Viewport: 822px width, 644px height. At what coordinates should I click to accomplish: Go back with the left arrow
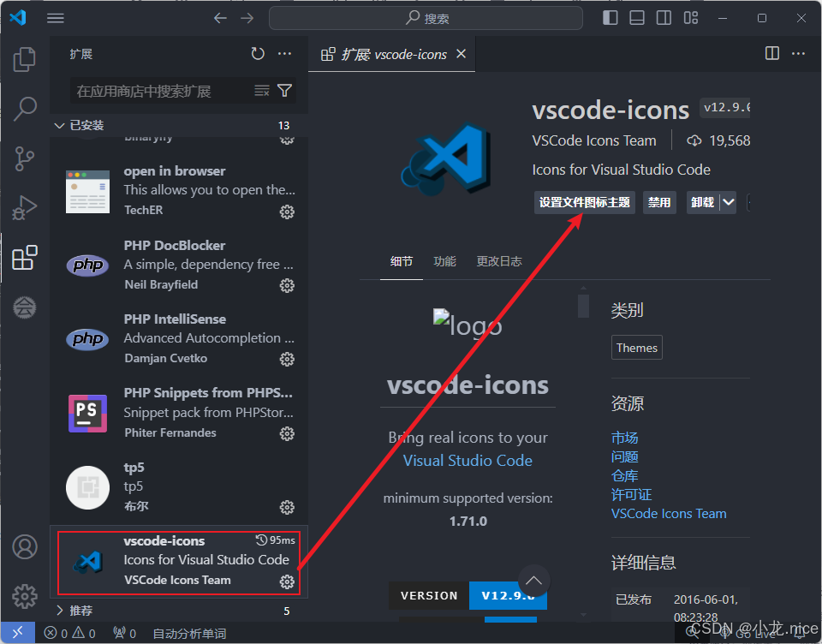pyautogui.click(x=220, y=18)
